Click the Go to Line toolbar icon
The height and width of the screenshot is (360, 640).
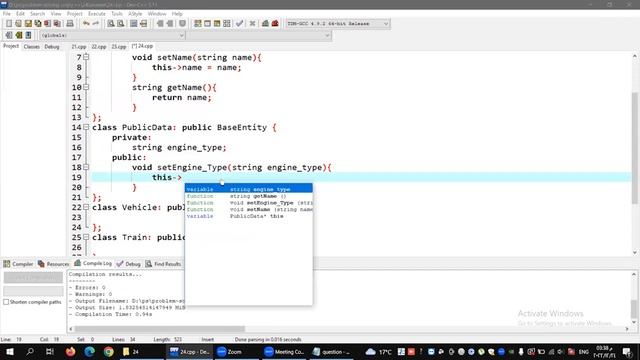coord(143,24)
